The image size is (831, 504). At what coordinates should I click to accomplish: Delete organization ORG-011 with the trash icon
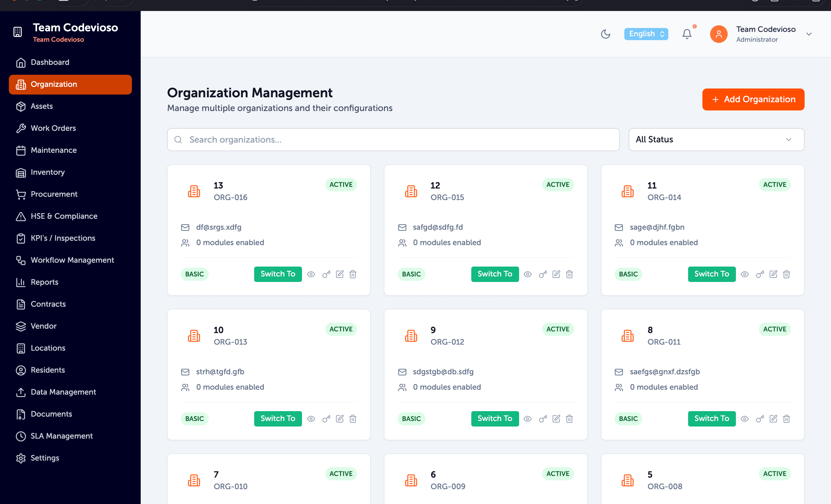click(786, 419)
